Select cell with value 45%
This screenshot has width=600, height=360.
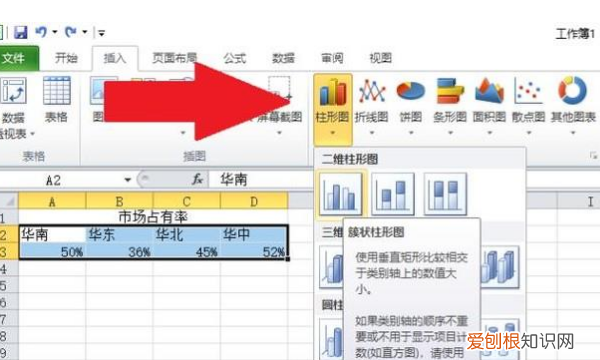click(x=187, y=251)
